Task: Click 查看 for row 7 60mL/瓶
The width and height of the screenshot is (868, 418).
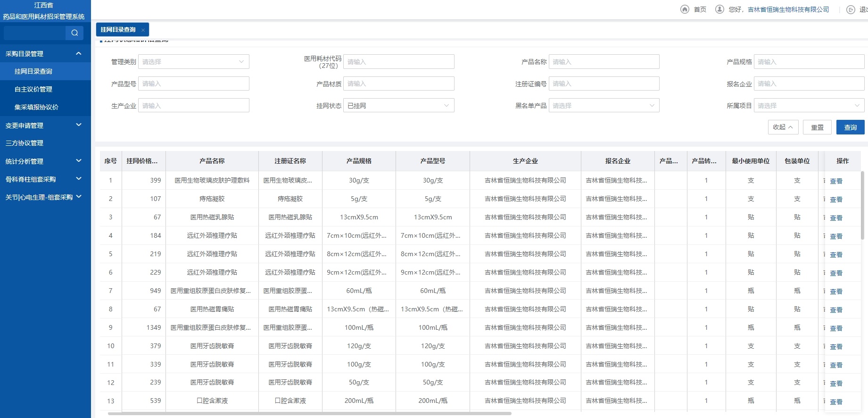Action: [x=836, y=292]
